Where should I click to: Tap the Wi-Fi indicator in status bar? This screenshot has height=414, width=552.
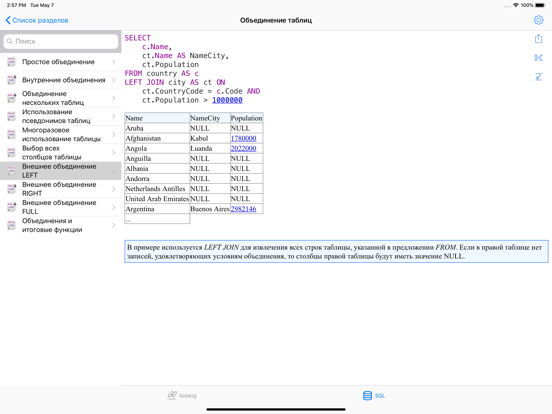coord(516,5)
